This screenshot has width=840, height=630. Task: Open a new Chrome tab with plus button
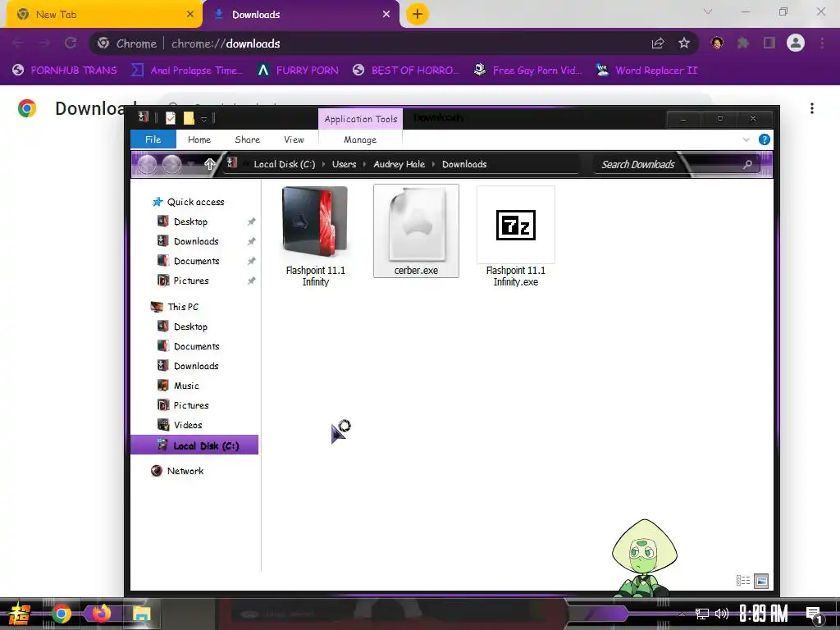[418, 14]
